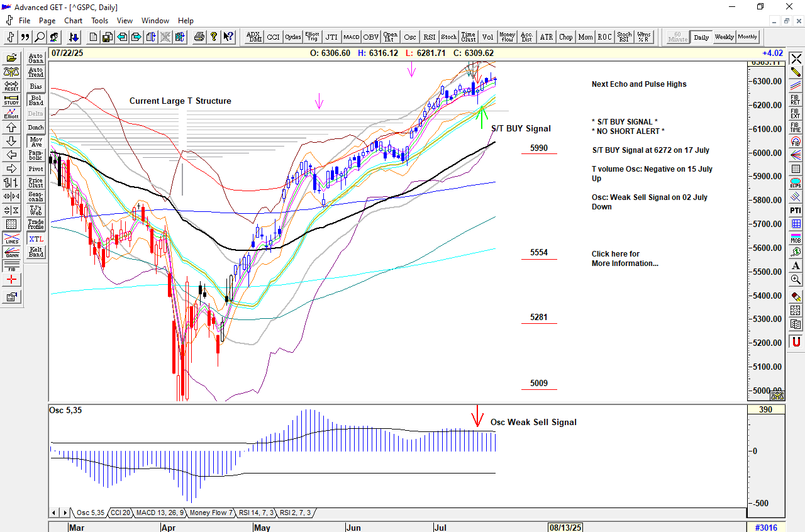
Task: Click the MACD indicator toolbar icon
Action: 351,37
